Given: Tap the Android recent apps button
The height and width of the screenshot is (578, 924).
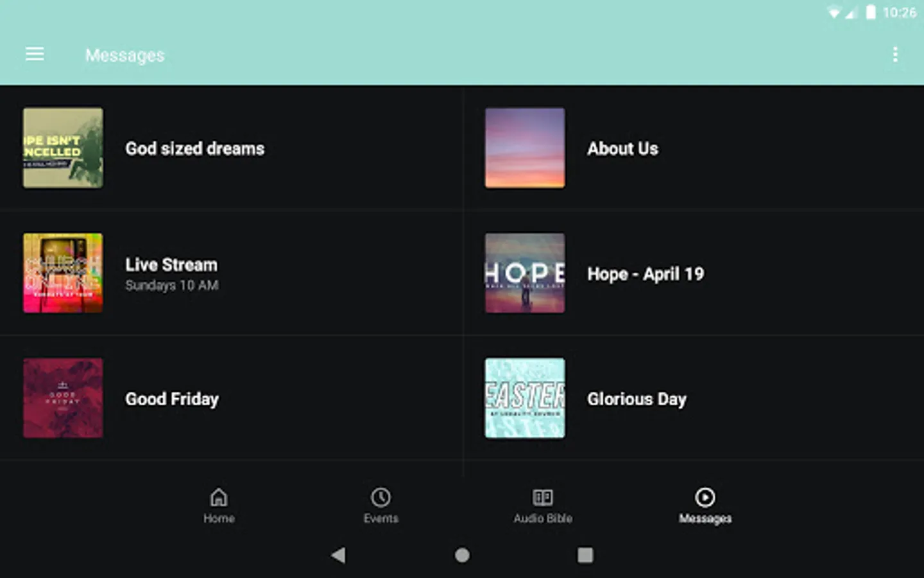Looking at the screenshot, I should tap(585, 555).
